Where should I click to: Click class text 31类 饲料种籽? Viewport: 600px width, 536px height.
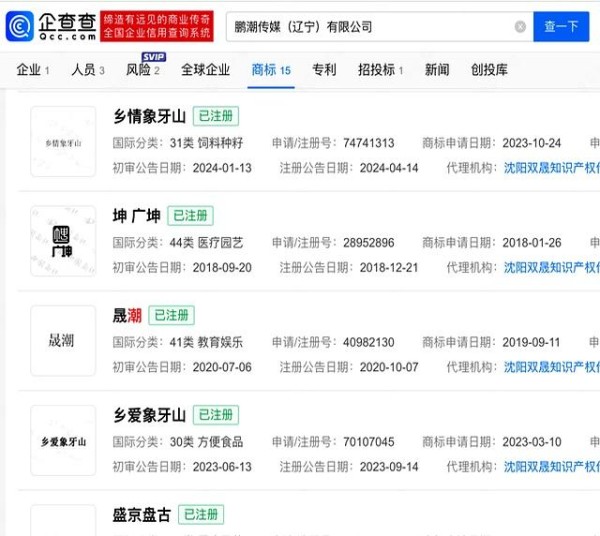(206, 143)
